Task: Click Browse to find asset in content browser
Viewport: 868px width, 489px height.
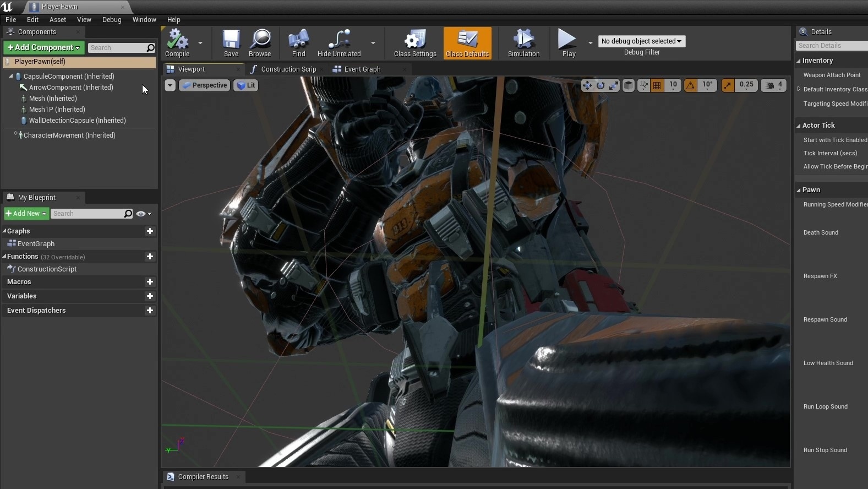Action: coord(260,43)
